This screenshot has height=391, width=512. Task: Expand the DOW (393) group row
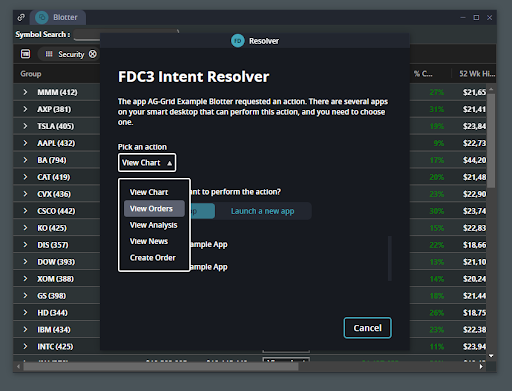click(x=25, y=262)
